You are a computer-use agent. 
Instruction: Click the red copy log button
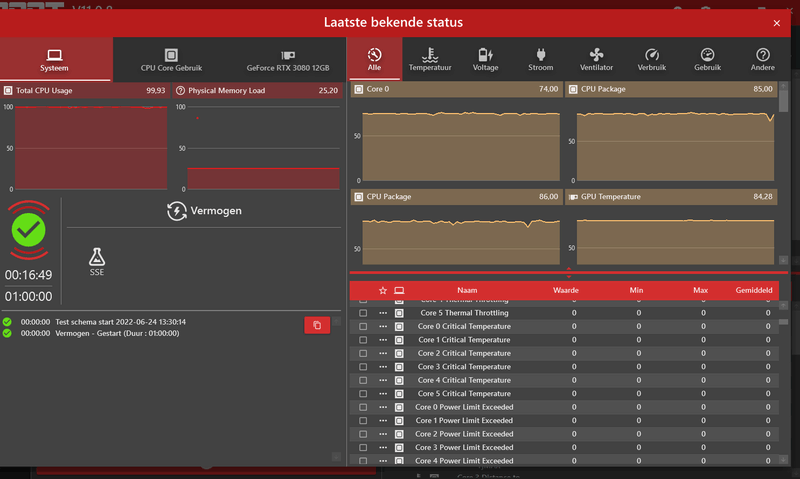click(x=316, y=325)
